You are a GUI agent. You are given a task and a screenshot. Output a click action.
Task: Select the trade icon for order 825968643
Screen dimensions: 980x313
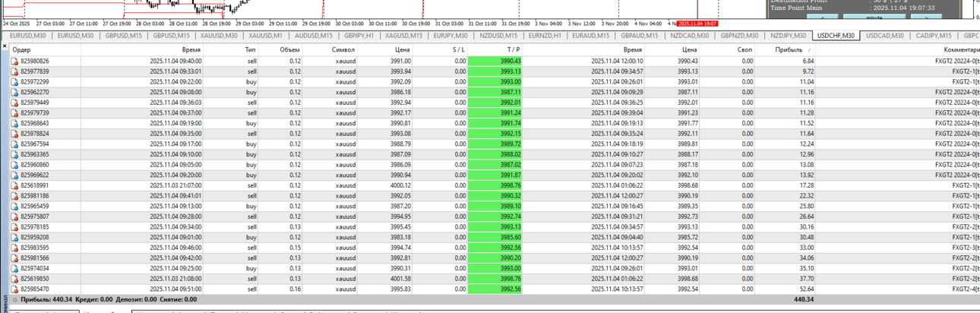[x=14, y=123]
